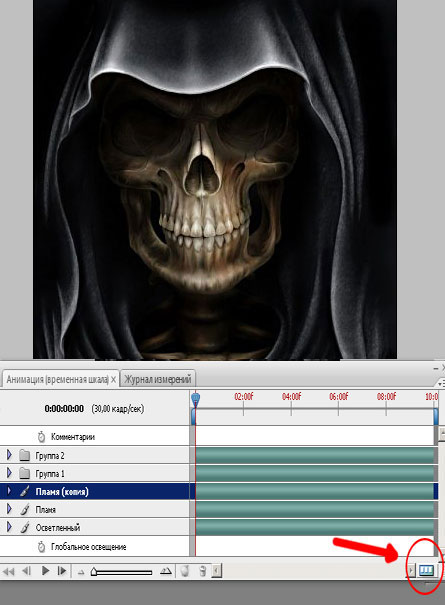Click the work area end handle
445x605 pixels.
click(436, 417)
